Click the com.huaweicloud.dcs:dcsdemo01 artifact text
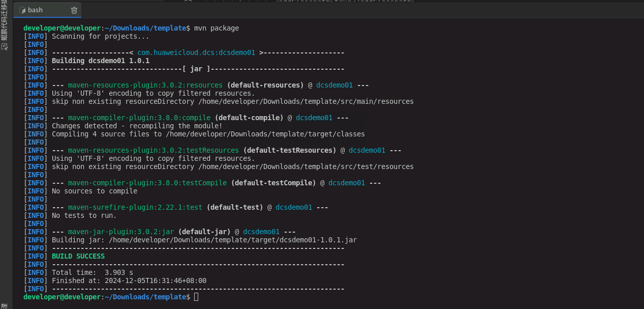This screenshot has width=644, height=309. point(196,52)
